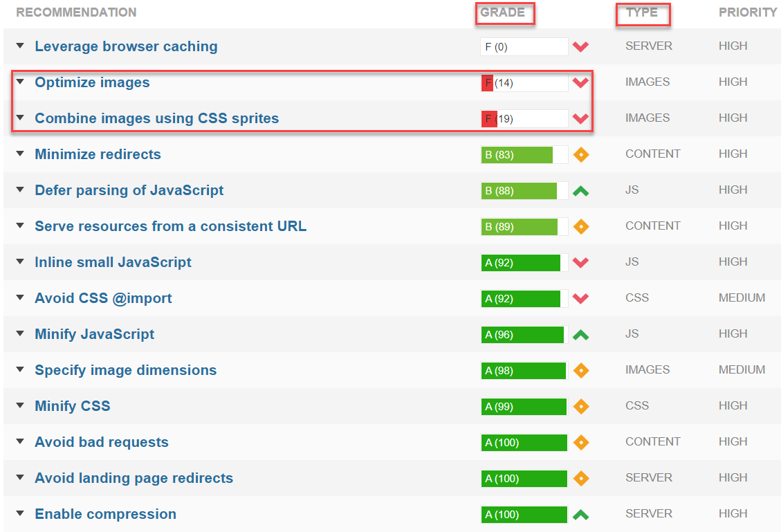This screenshot has height=532, width=781.
Task: Click the orange diamond for Minify CSS
Action: (x=581, y=407)
